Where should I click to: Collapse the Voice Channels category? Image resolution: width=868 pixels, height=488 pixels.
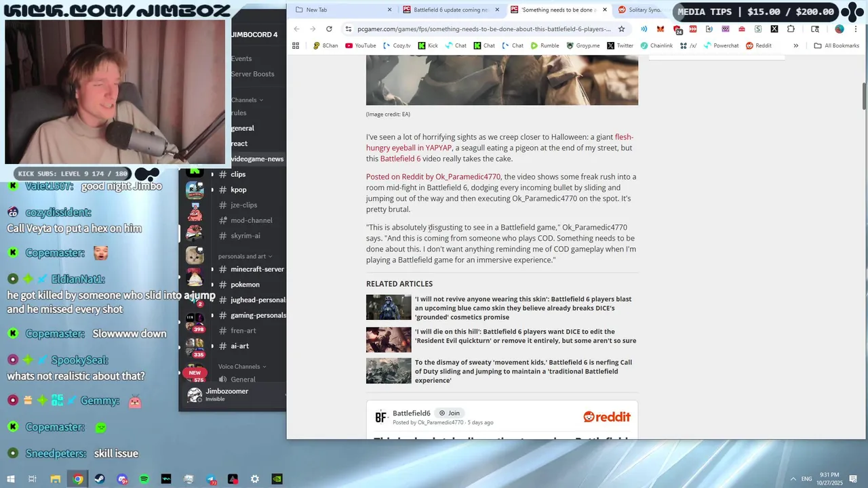(x=242, y=367)
